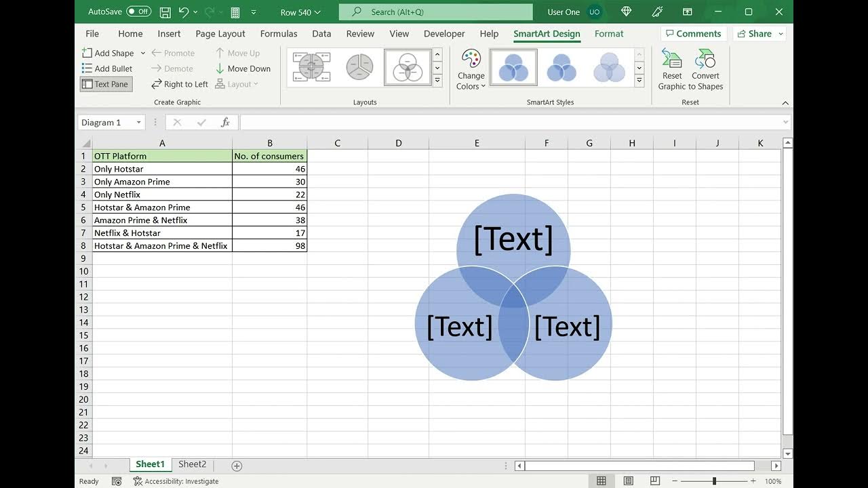
Task: Select the pie-style layout thumbnail
Action: tap(359, 66)
